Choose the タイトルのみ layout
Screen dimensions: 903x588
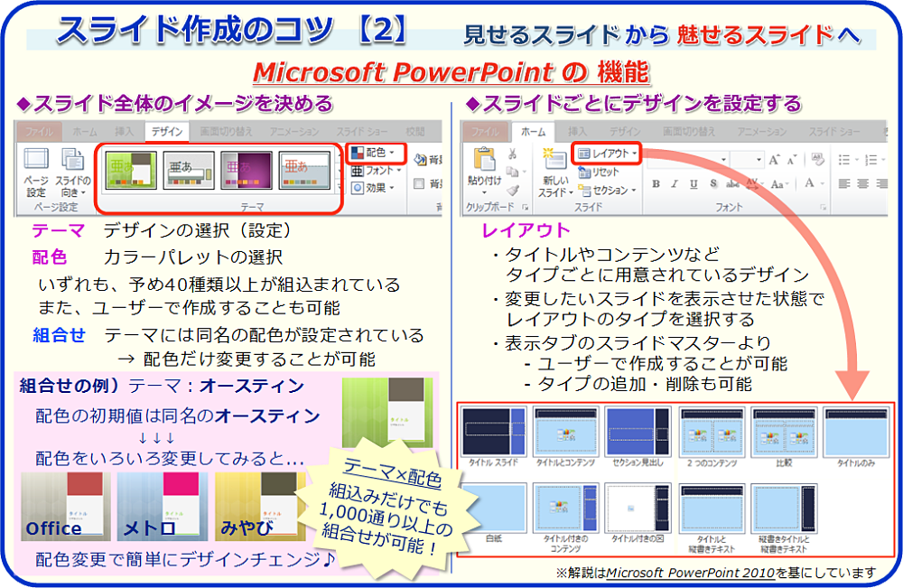pos(856,436)
